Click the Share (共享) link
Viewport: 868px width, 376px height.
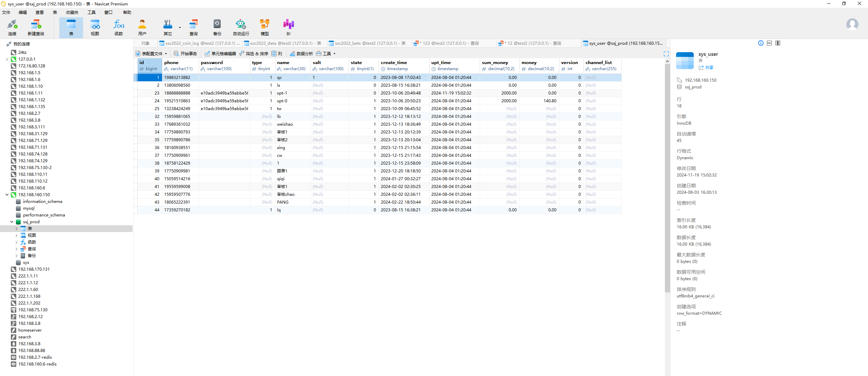[x=706, y=68]
